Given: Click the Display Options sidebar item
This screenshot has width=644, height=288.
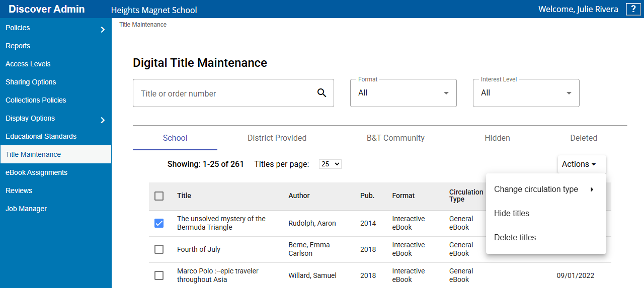Looking at the screenshot, I should tap(55, 118).
